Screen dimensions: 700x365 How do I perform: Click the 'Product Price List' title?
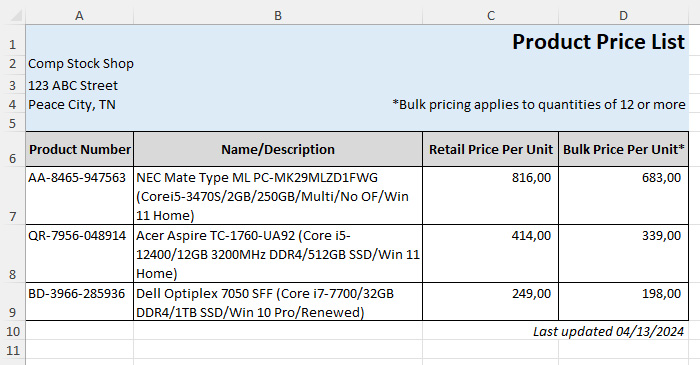point(598,41)
